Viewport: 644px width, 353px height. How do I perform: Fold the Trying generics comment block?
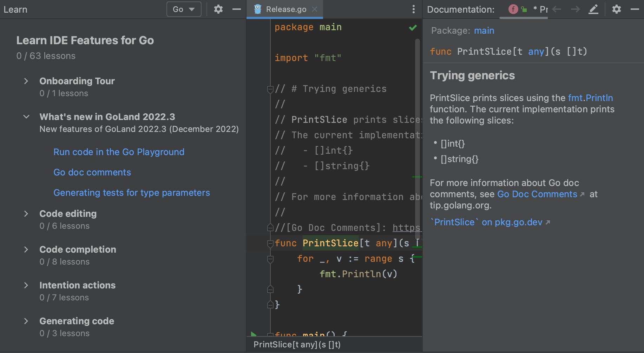point(270,89)
